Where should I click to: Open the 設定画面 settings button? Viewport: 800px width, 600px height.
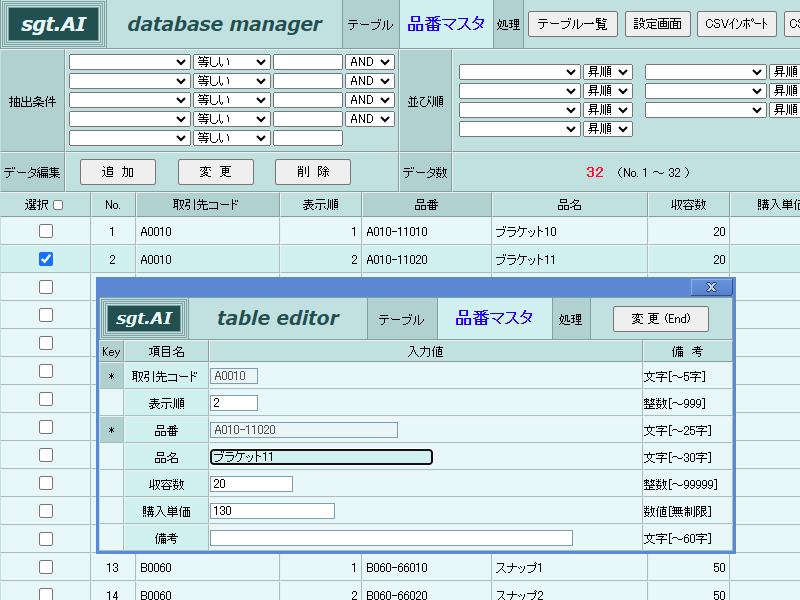pyautogui.click(x=658, y=24)
